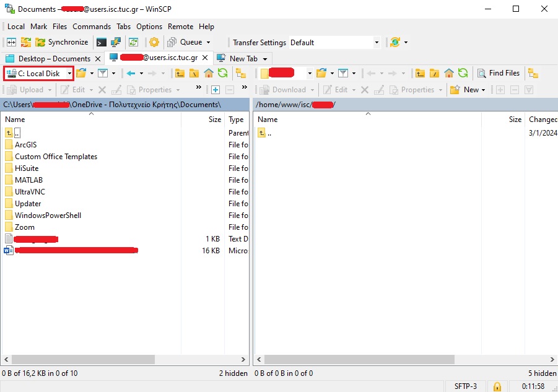The width and height of the screenshot is (558, 392).
Task: Toggle the local directory tree icon
Action: click(x=240, y=73)
